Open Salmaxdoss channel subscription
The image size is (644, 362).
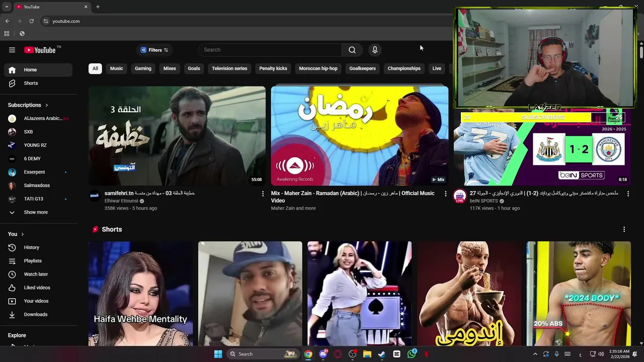[38, 186]
